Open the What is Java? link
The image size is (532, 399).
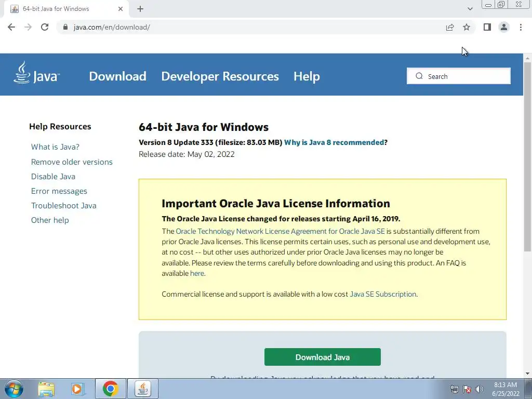click(x=55, y=147)
